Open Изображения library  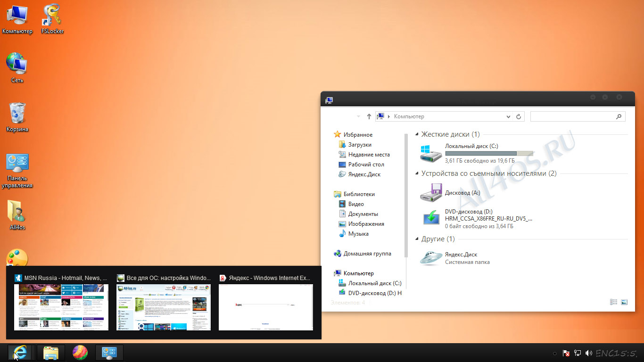pyautogui.click(x=366, y=224)
